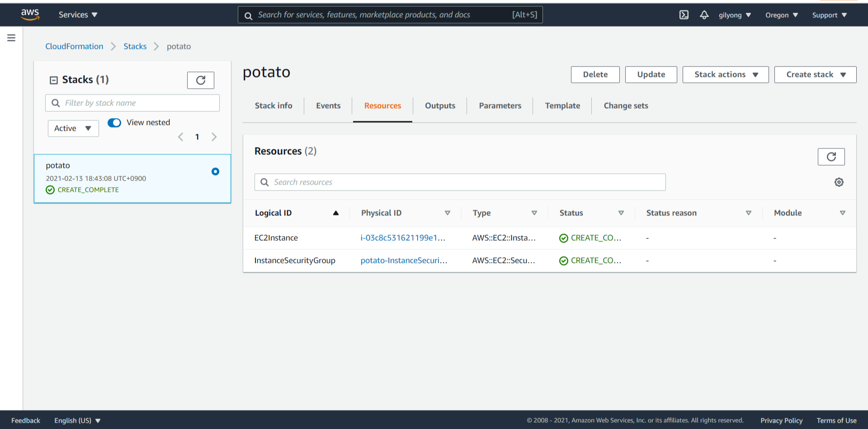The image size is (868, 429).
Task: Select the InstanceSecurityGroup logical ID cell
Action: (x=295, y=260)
